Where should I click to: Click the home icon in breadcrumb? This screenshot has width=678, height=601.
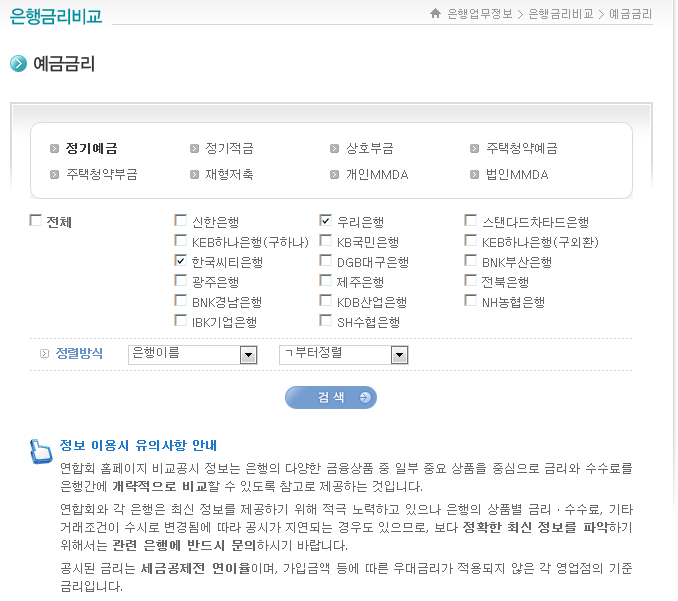click(435, 13)
